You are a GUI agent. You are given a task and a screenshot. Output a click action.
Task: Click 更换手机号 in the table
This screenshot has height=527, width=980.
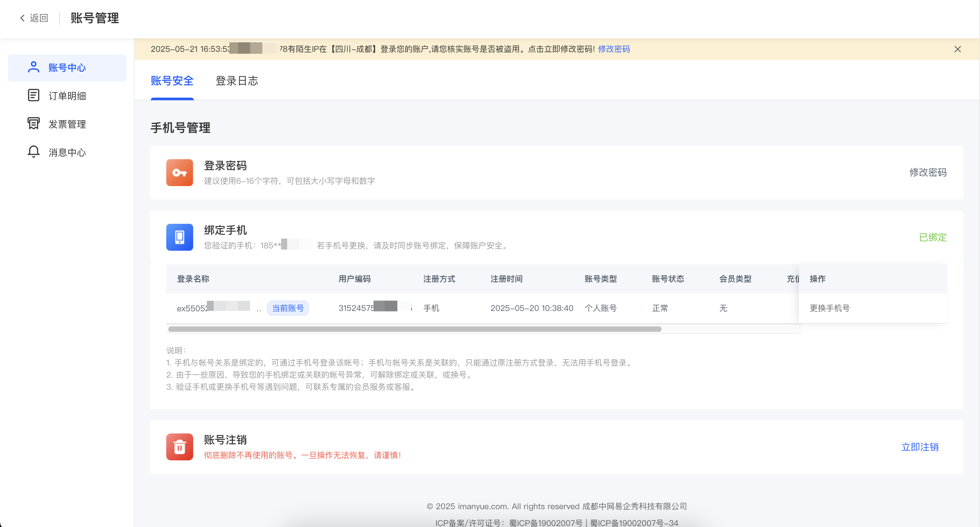tap(829, 308)
